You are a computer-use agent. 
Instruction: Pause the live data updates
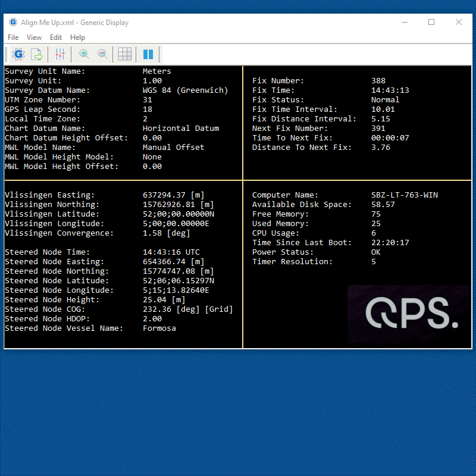[148, 54]
